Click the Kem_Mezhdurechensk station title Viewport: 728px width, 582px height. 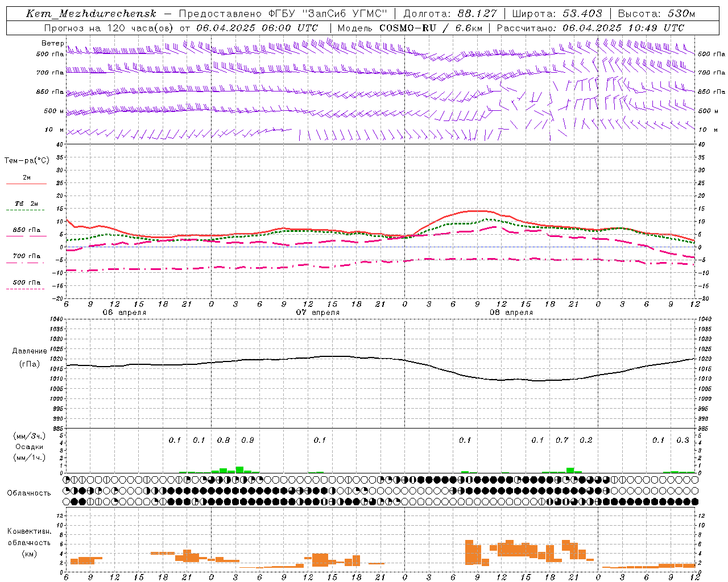pyautogui.click(x=91, y=14)
